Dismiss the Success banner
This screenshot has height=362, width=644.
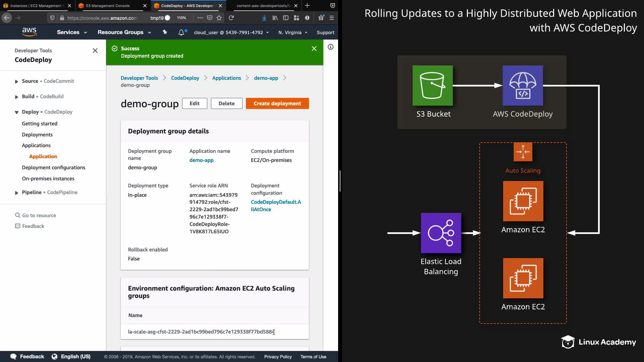pos(314,49)
